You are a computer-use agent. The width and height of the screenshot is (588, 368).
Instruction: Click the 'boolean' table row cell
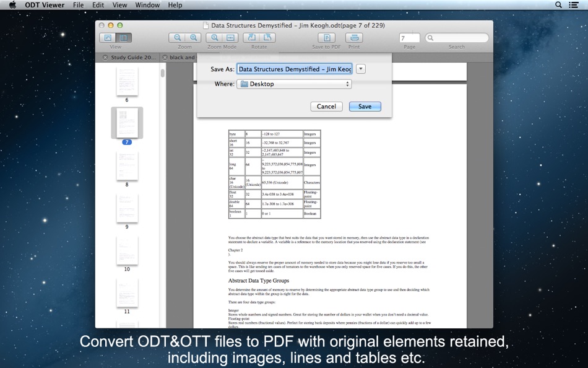pyautogui.click(x=236, y=213)
